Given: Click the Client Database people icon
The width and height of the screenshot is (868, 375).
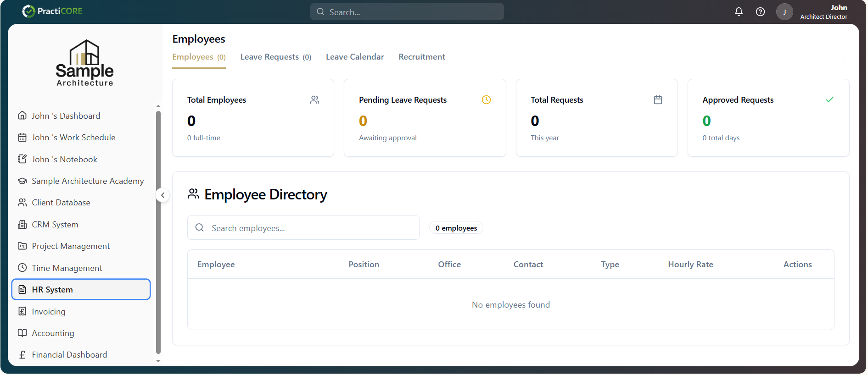Looking at the screenshot, I should pyautogui.click(x=22, y=203).
